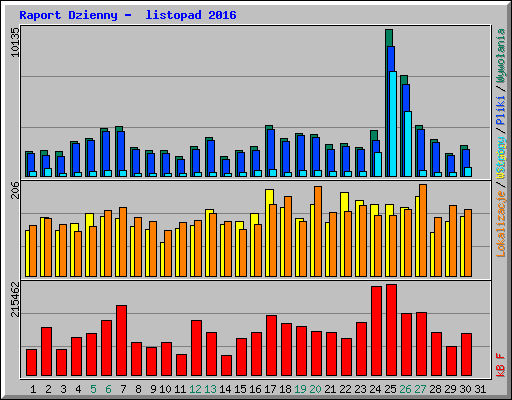Click the orange bar for day 27
This screenshot has width=512, height=400.
point(423,231)
